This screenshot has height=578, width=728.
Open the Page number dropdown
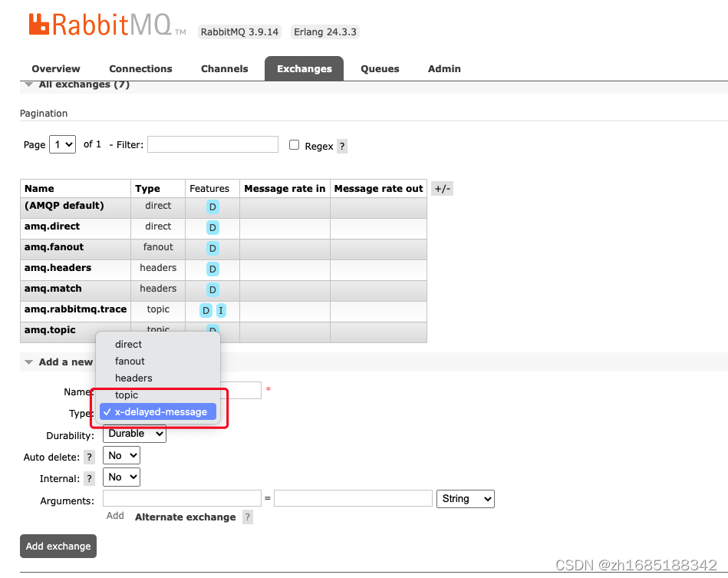(x=63, y=144)
